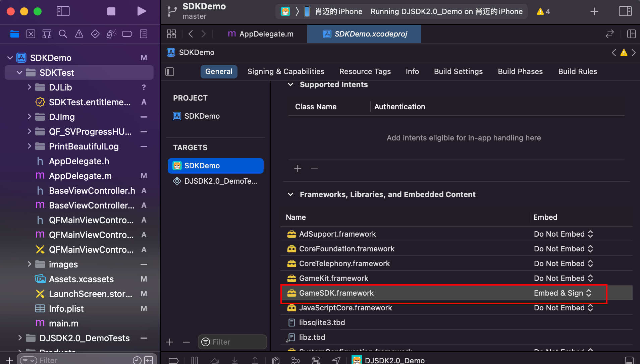Click the source control branch icon
The width and height of the screenshot is (640, 364).
tap(172, 11)
